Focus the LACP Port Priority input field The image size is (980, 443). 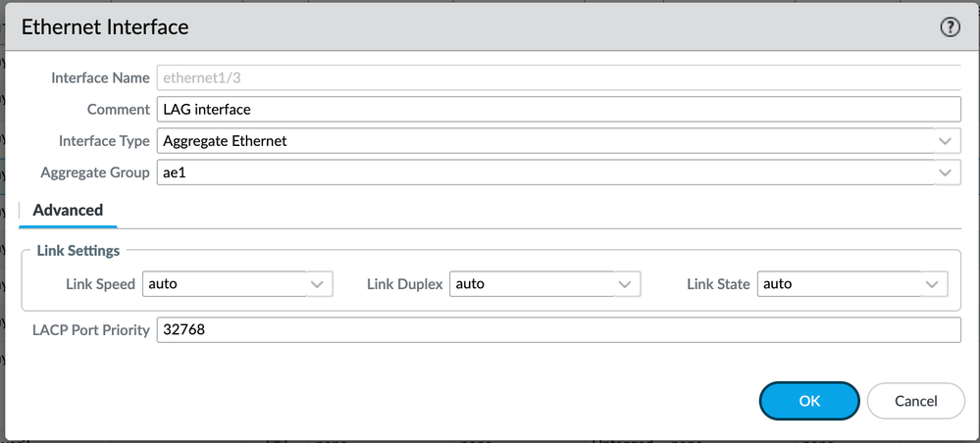pos(558,330)
